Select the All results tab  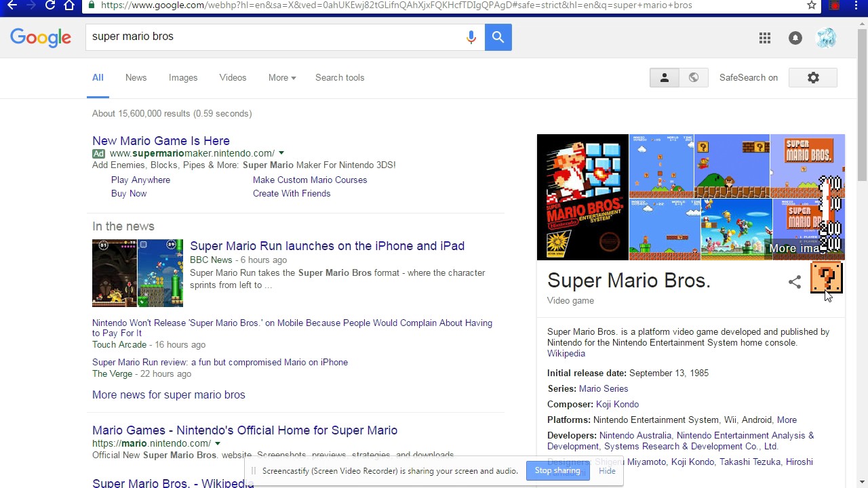tap(98, 78)
